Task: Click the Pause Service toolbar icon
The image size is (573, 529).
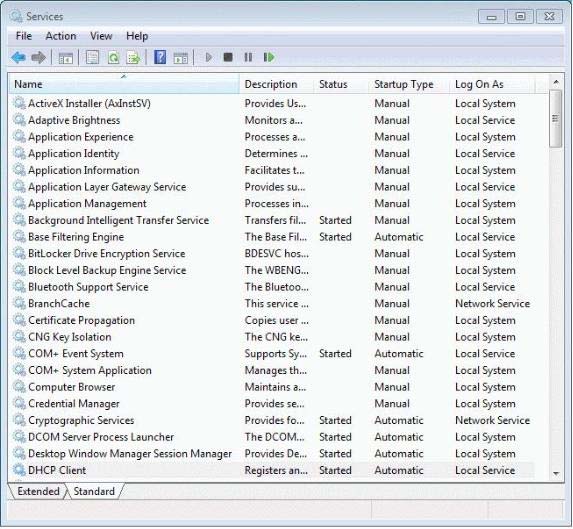Action: [248, 57]
